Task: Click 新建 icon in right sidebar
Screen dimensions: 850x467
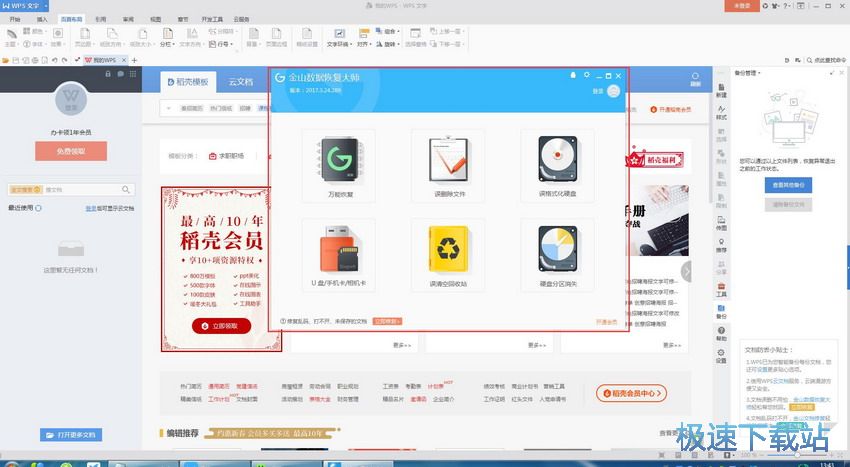Action: [x=721, y=90]
